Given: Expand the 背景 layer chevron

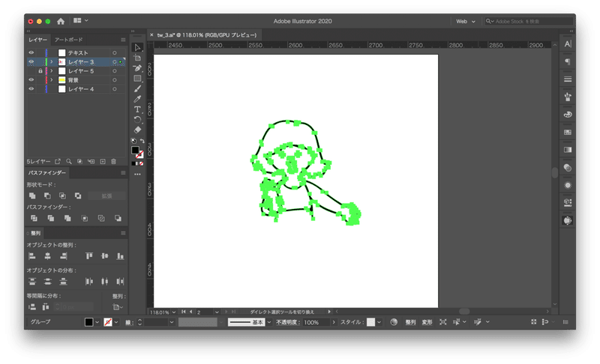Looking at the screenshot, I should tap(52, 80).
